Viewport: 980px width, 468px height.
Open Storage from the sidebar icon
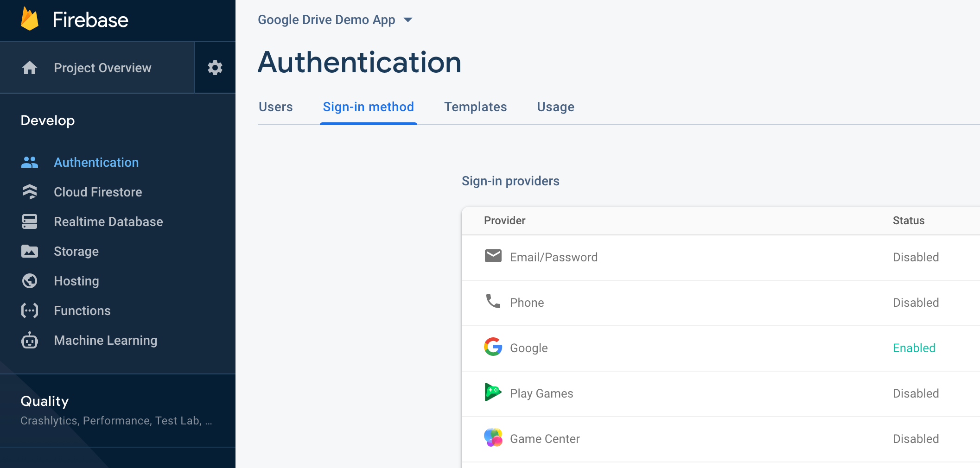tap(29, 251)
